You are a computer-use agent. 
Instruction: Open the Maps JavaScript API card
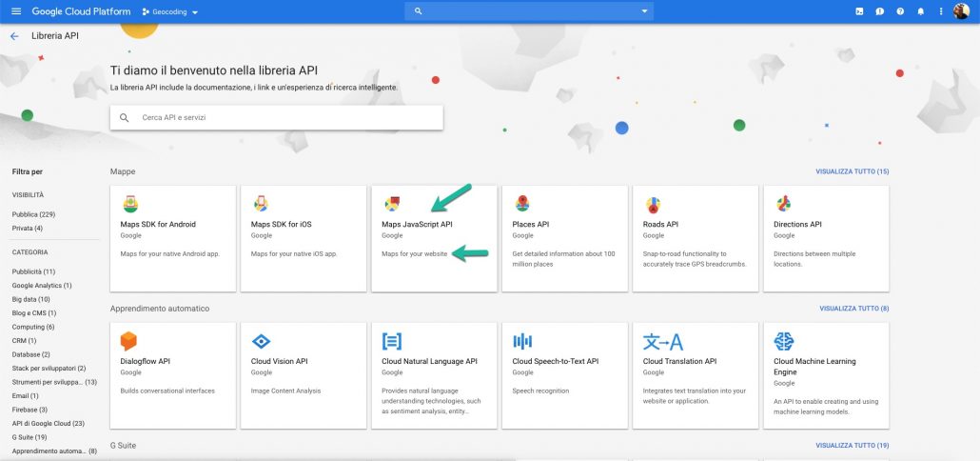tap(433, 238)
